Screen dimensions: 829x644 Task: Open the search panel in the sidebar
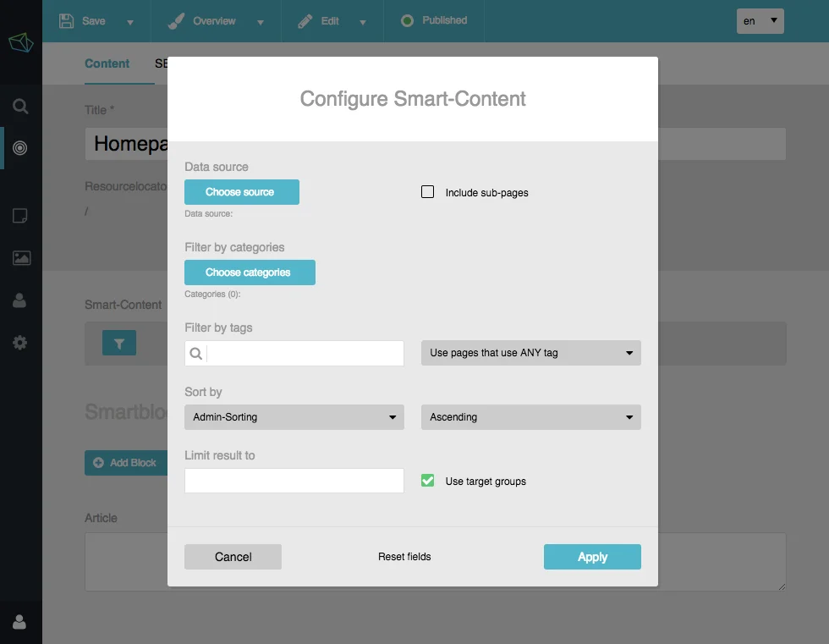(x=20, y=106)
